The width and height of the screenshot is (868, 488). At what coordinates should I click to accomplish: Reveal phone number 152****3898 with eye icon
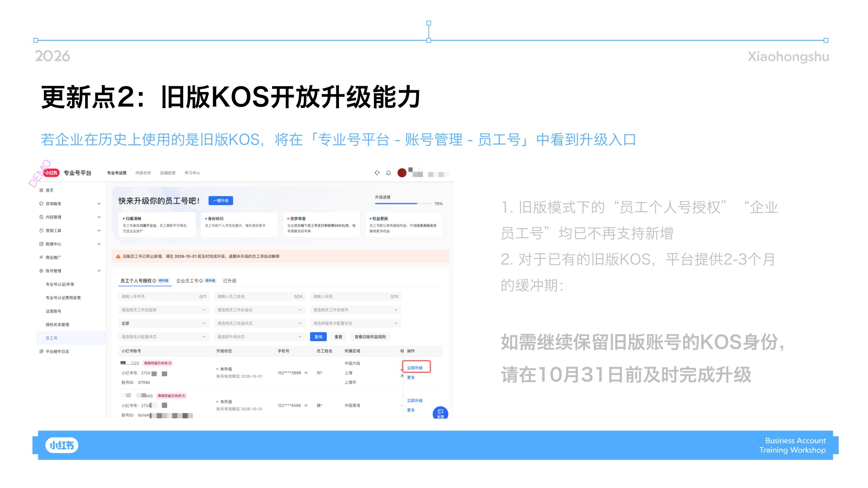click(306, 373)
